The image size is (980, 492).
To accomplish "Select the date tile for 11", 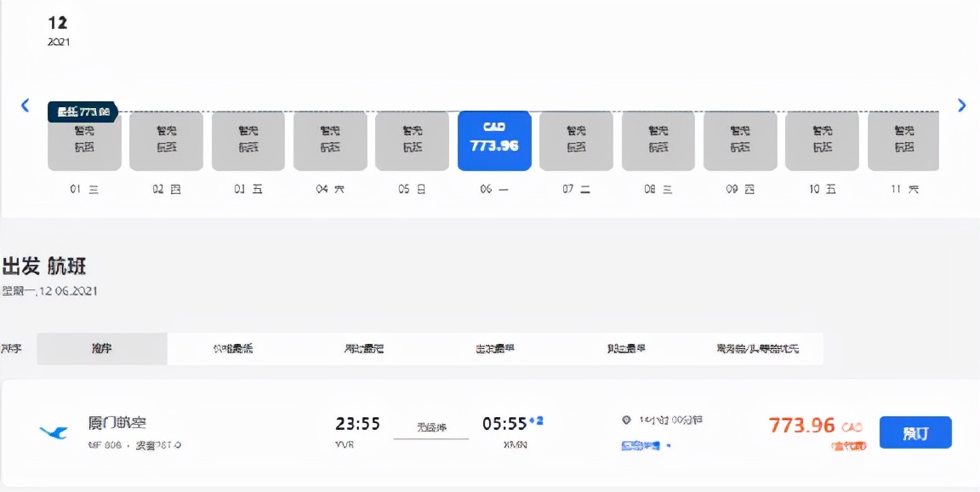I will [904, 140].
